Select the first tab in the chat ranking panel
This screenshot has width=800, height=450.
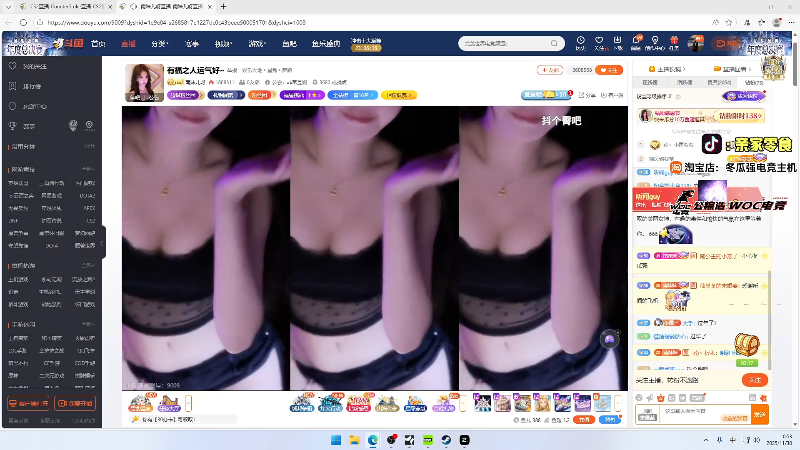(x=649, y=82)
